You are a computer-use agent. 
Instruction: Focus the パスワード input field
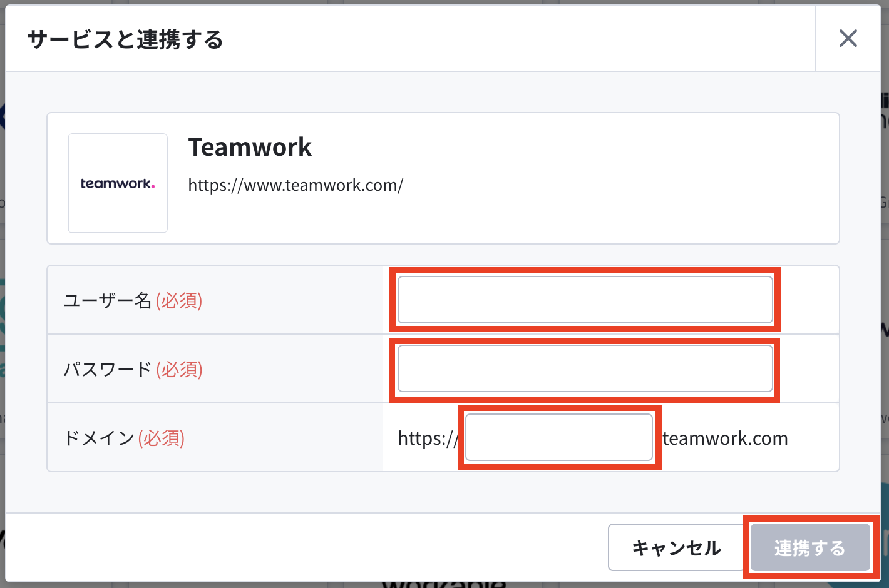coord(585,368)
